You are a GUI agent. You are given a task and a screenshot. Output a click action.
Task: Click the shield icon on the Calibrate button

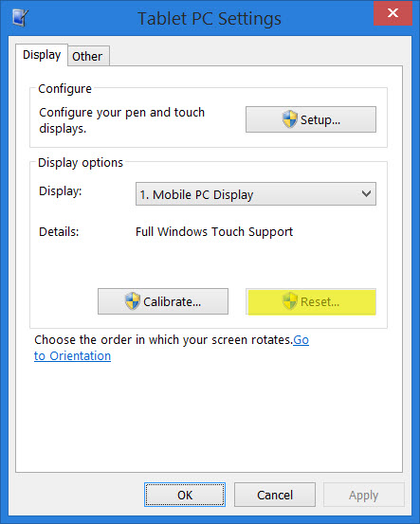click(133, 301)
